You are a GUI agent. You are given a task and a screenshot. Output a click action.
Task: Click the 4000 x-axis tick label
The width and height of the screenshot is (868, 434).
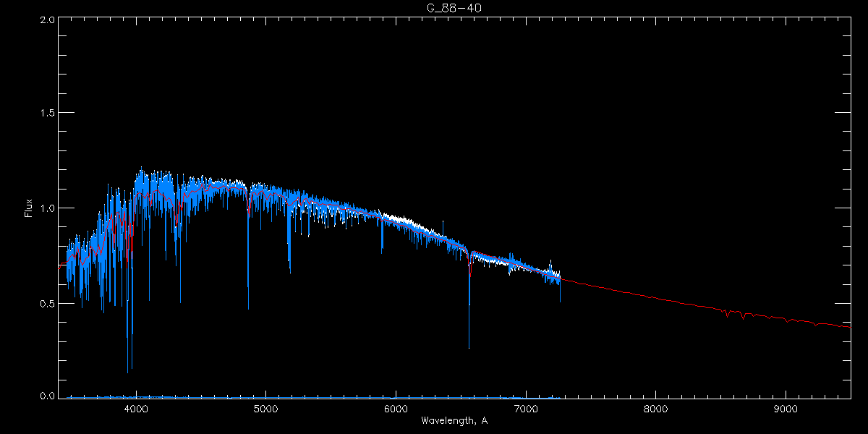click(136, 409)
